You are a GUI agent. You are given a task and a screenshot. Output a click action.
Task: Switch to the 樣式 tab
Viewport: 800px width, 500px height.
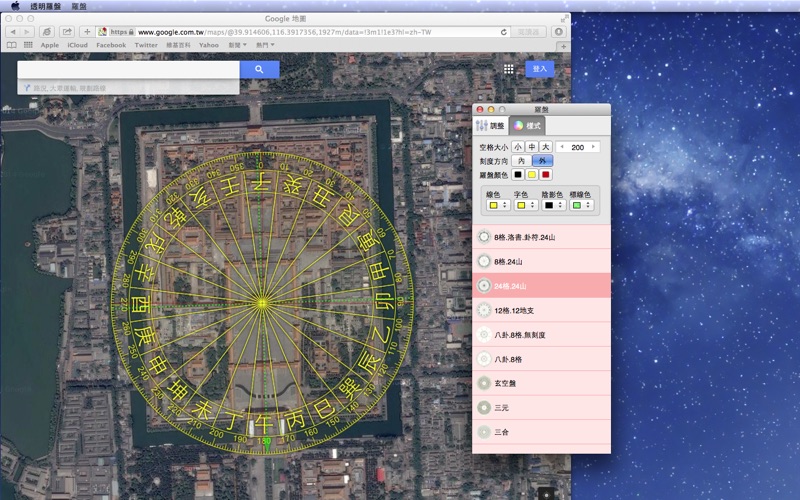click(x=526, y=126)
